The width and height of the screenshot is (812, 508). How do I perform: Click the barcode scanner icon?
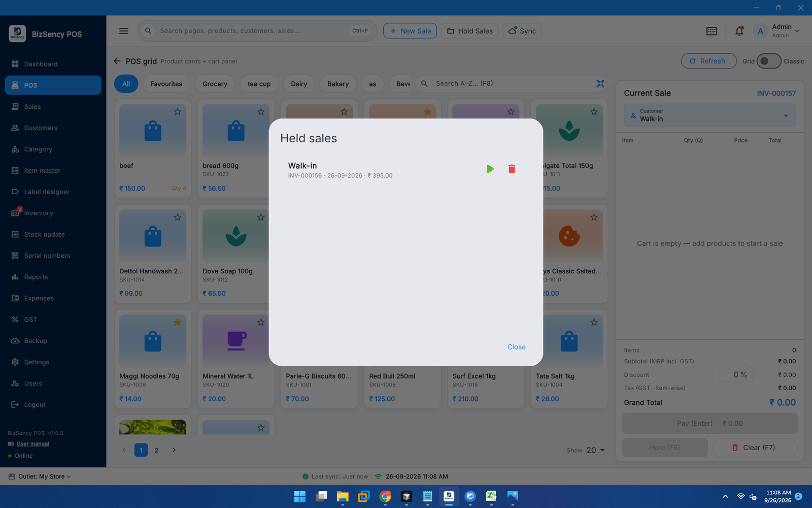coord(600,83)
